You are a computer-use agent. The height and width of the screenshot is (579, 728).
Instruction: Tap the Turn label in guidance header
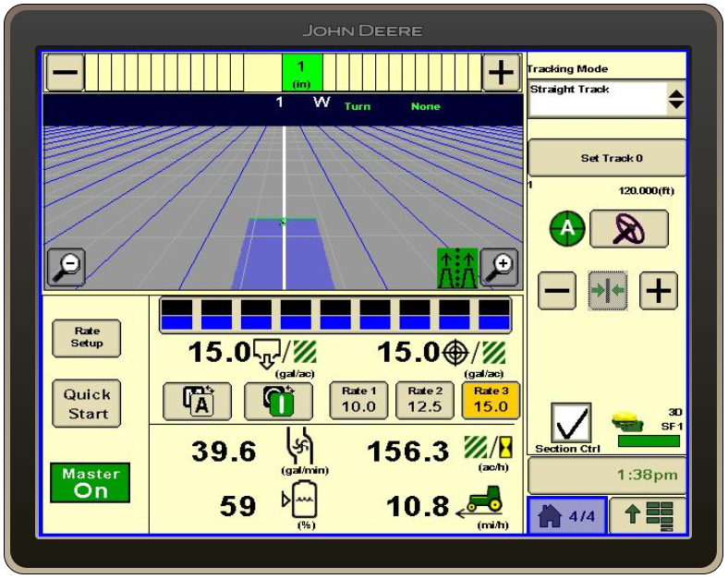358,106
